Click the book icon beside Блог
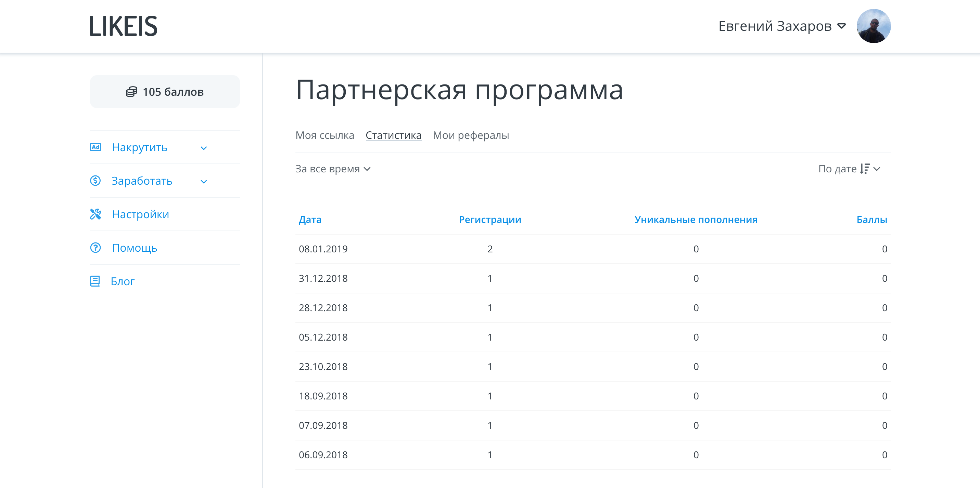The image size is (980, 488). pos(95,281)
